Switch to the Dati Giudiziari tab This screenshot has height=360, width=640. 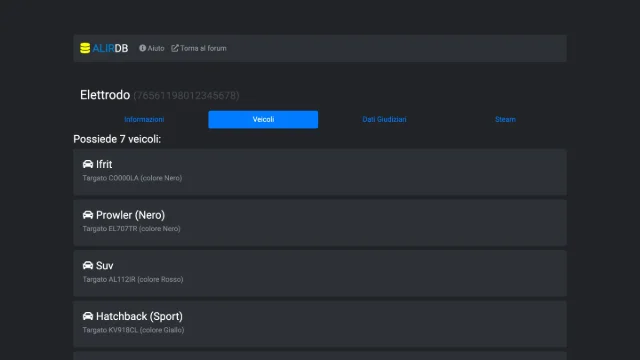[x=384, y=120]
